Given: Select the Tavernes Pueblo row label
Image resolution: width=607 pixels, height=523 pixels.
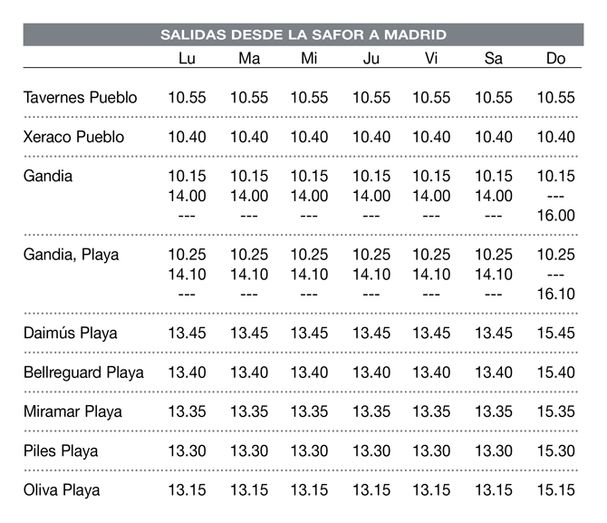Looking at the screenshot, I should pos(80,98).
